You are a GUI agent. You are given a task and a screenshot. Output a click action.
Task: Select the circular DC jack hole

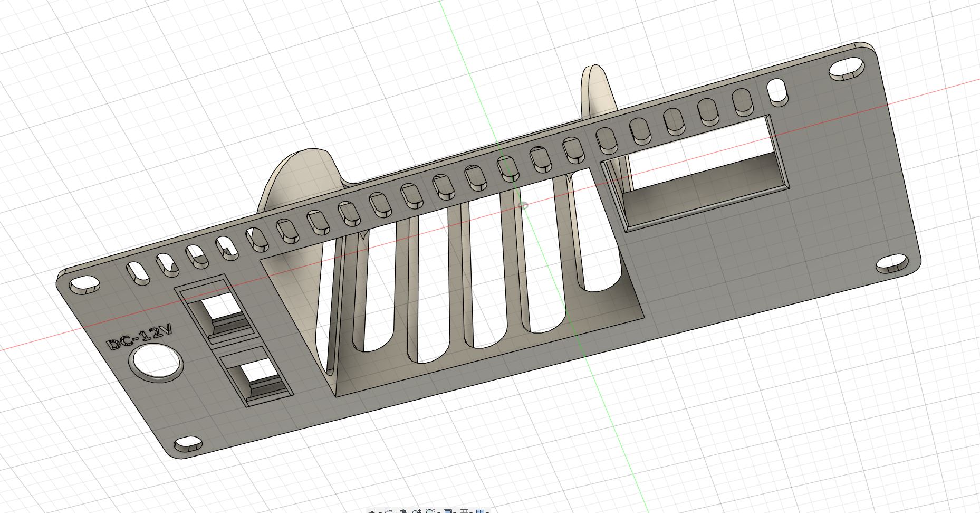click(156, 362)
